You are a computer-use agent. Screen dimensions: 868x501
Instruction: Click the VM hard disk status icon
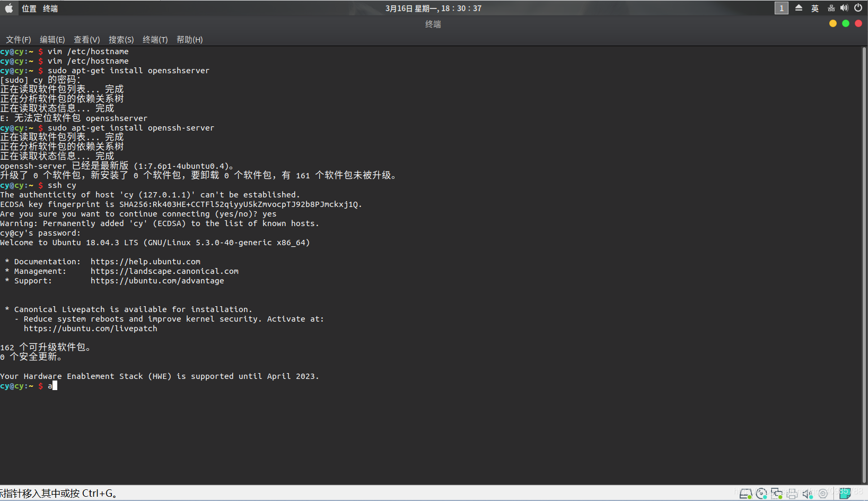tap(746, 494)
